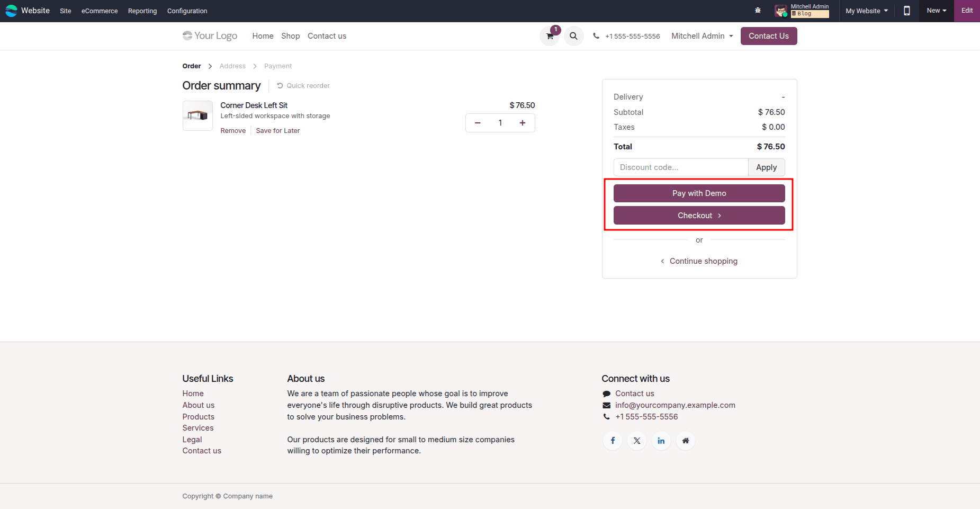Open the X (Twitter) social icon

[x=637, y=441]
